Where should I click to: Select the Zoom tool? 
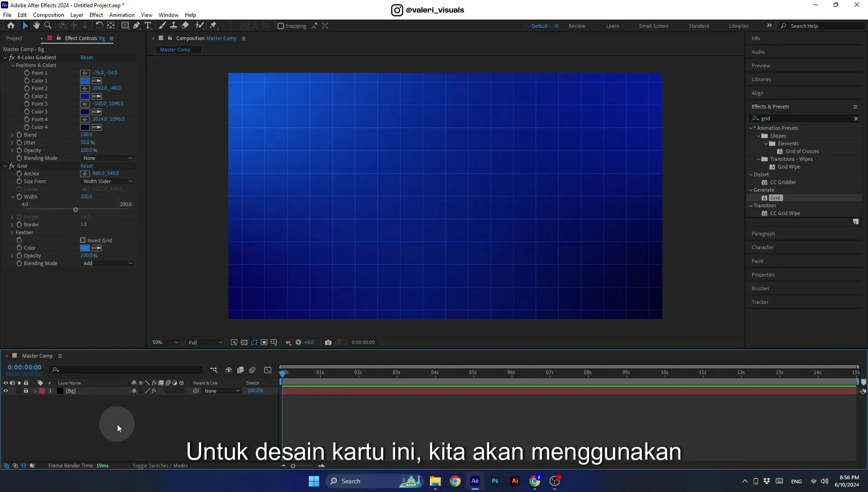click(48, 26)
